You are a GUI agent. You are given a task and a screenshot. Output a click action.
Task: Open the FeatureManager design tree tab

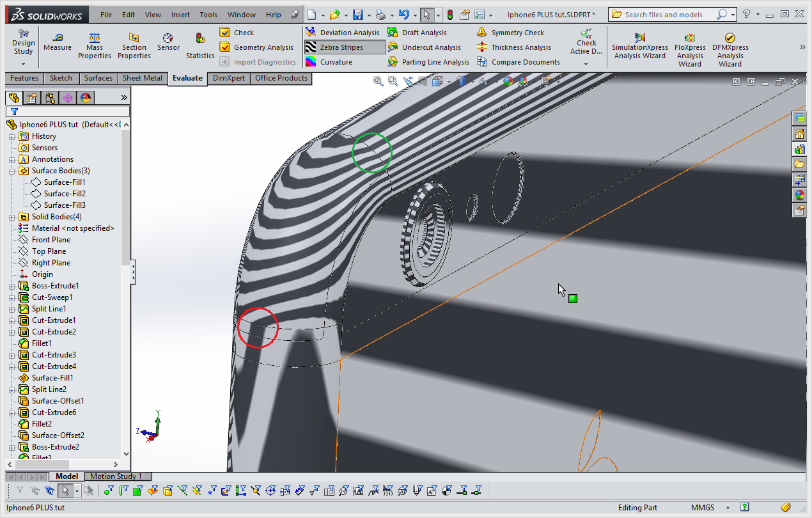(14, 98)
